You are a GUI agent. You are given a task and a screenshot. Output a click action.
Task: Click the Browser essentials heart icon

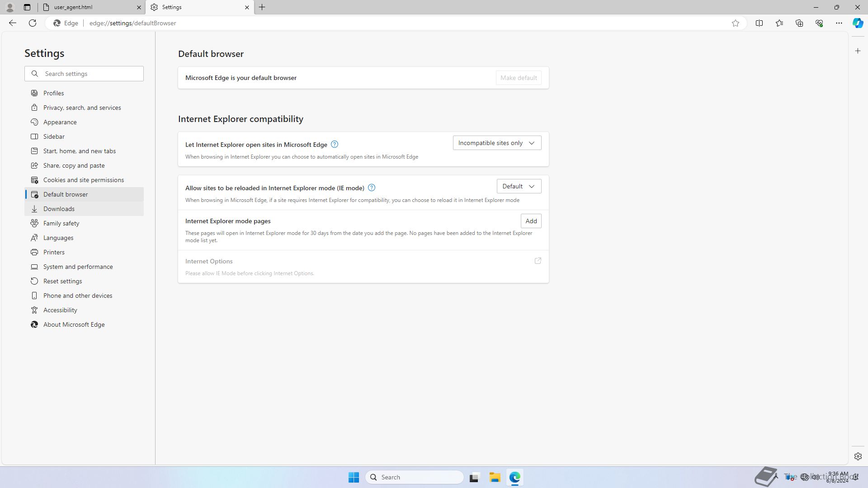coord(819,23)
